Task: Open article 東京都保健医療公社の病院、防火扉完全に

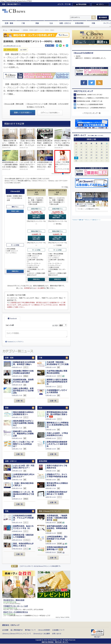Action: [57, 414]
